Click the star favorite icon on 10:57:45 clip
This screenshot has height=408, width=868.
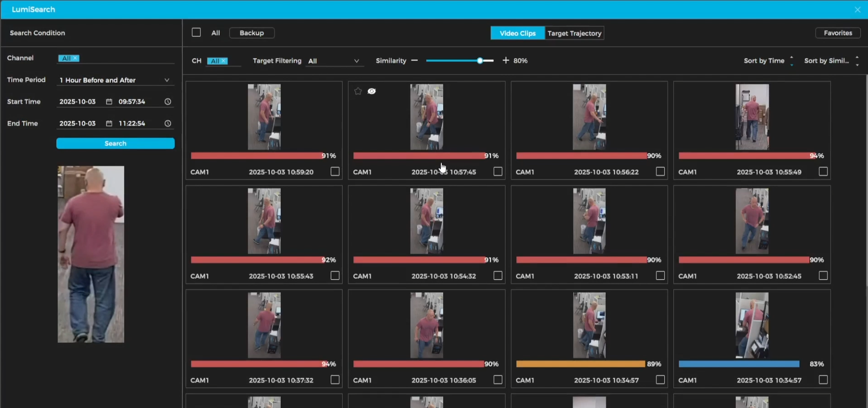click(358, 91)
